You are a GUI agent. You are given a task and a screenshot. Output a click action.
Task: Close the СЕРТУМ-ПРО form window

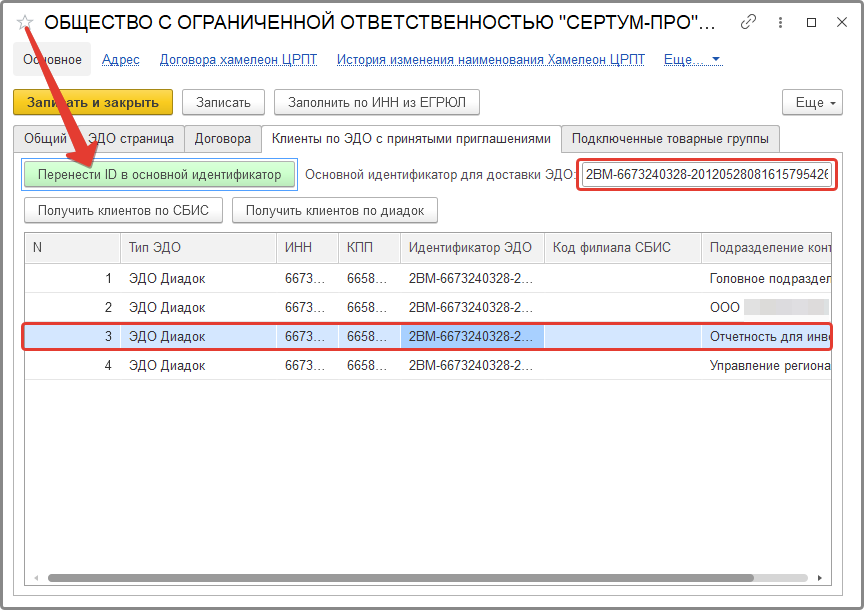(842, 22)
